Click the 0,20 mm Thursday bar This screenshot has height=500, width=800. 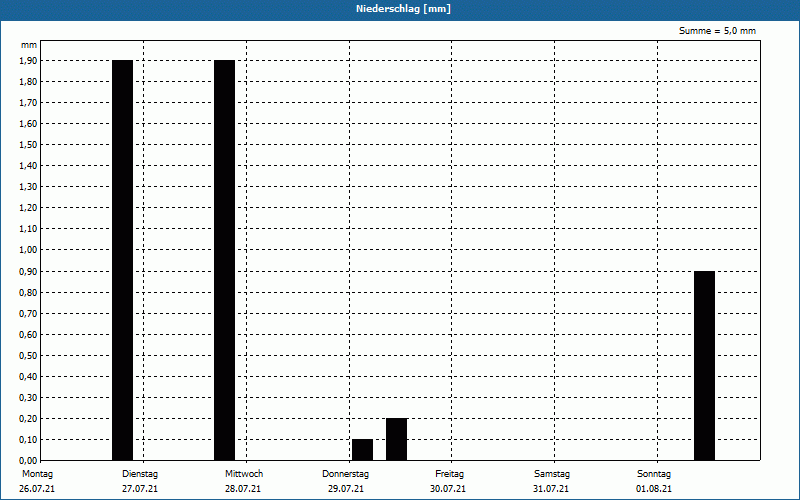(396, 439)
